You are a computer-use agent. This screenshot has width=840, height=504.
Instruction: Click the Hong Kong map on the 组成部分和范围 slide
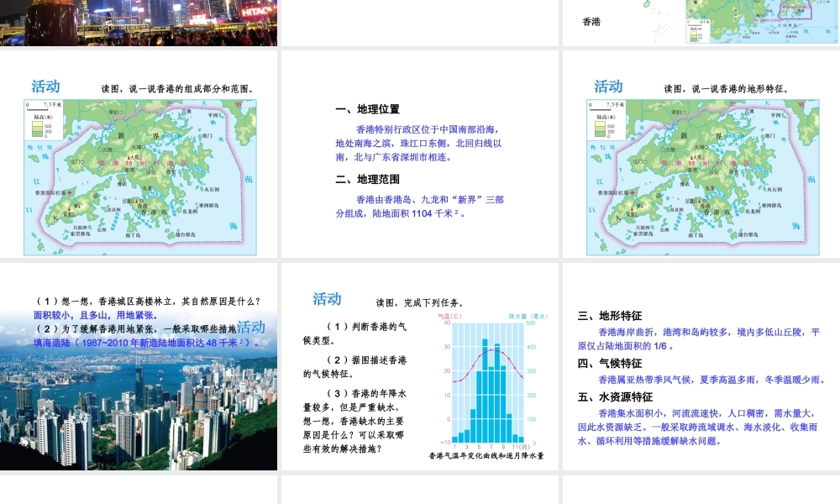pos(139,177)
